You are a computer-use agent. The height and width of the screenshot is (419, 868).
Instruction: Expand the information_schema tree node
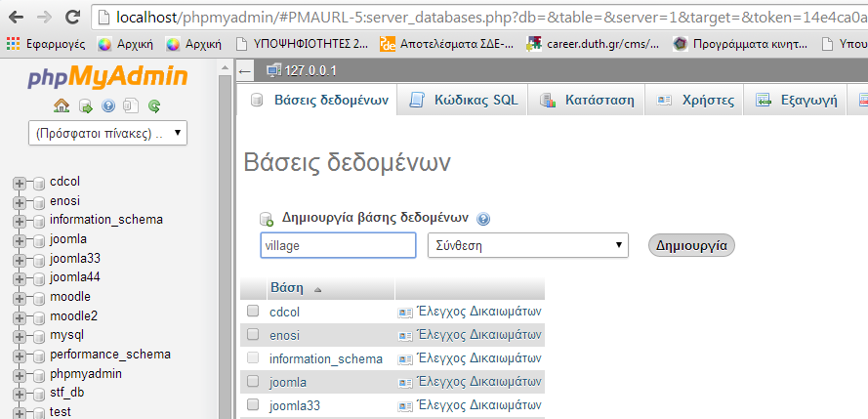click(x=20, y=221)
